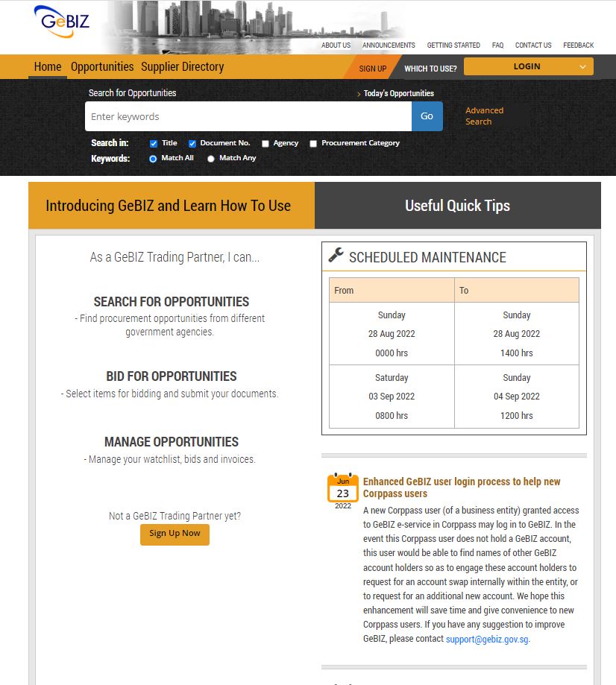Switch to Introducing GeBIZ and Learn How To Use tab

pos(172,205)
